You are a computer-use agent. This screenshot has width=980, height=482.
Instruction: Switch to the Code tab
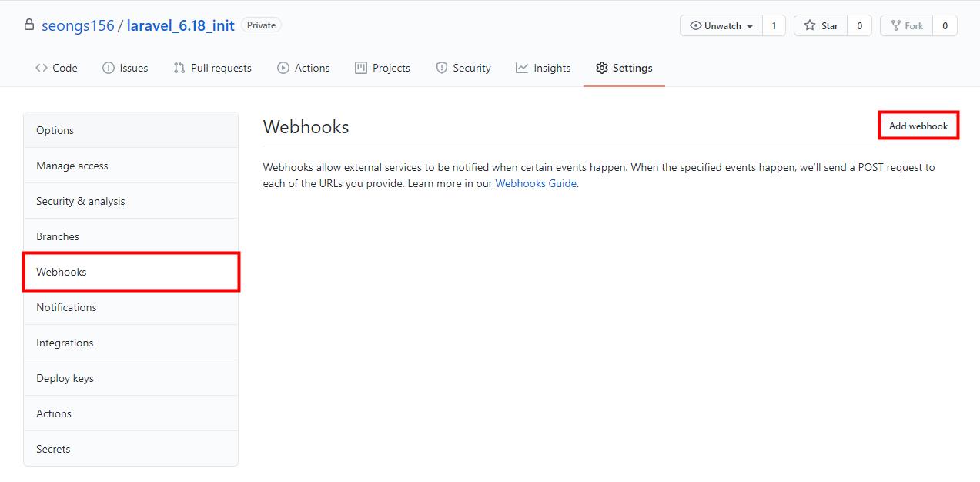(x=56, y=68)
